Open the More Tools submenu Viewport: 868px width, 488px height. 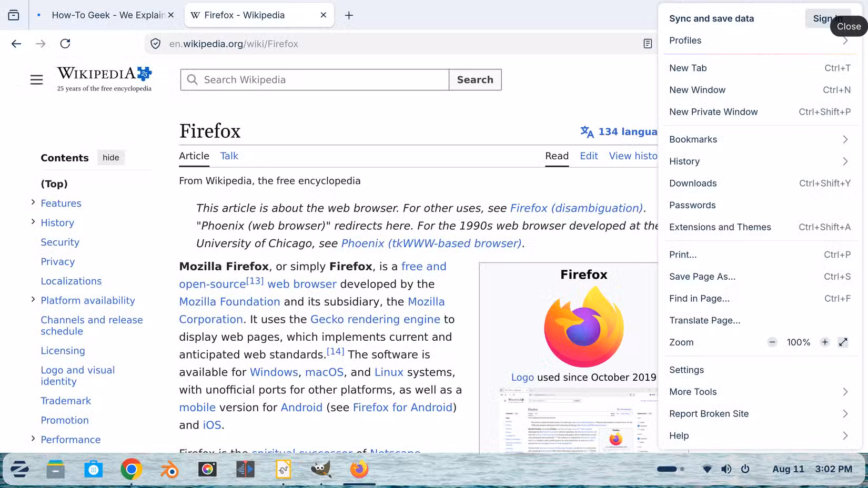point(759,392)
